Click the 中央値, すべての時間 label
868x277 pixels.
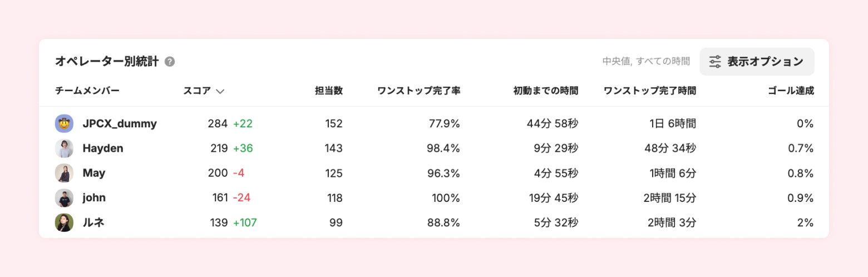pyautogui.click(x=646, y=62)
